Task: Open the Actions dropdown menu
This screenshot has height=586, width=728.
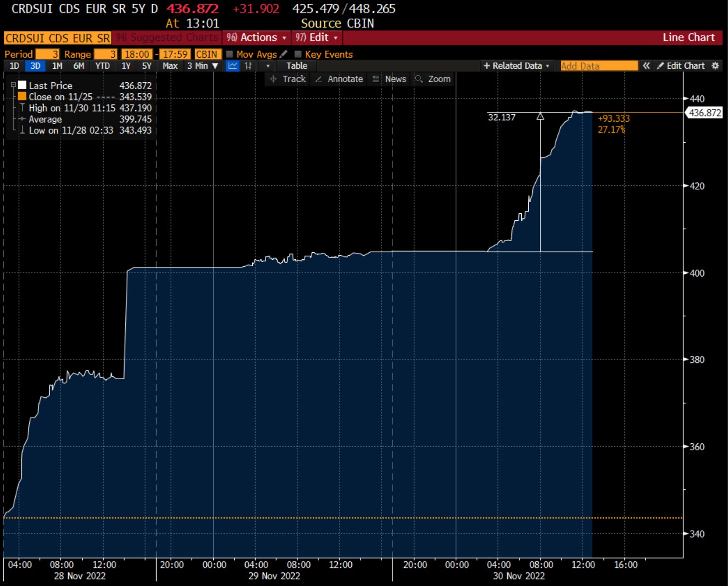Action: click(x=257, y=38)
